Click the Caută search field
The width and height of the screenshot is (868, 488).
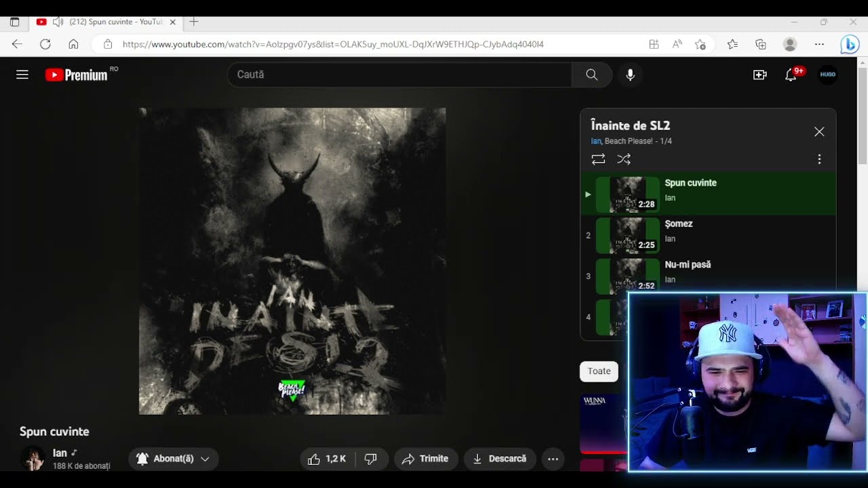coord(399,75)
